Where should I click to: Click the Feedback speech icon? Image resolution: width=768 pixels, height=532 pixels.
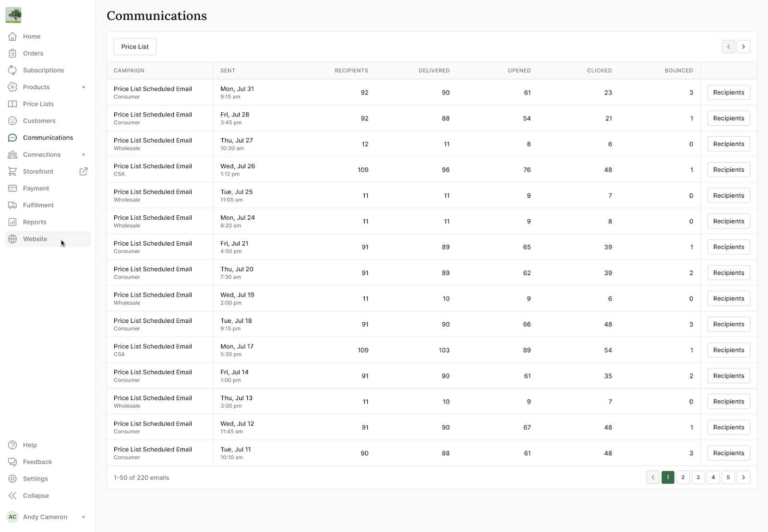pos(12,462)
